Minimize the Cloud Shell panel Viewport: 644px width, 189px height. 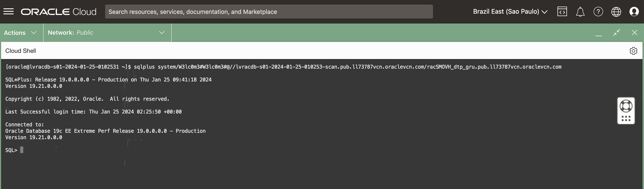[599, 33]
